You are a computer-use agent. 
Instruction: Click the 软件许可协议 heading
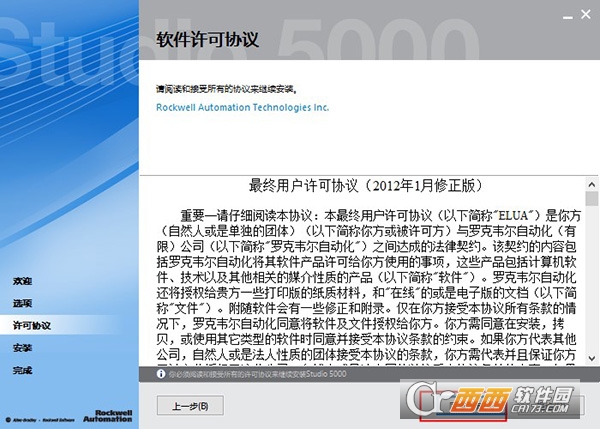click(207, 39)
